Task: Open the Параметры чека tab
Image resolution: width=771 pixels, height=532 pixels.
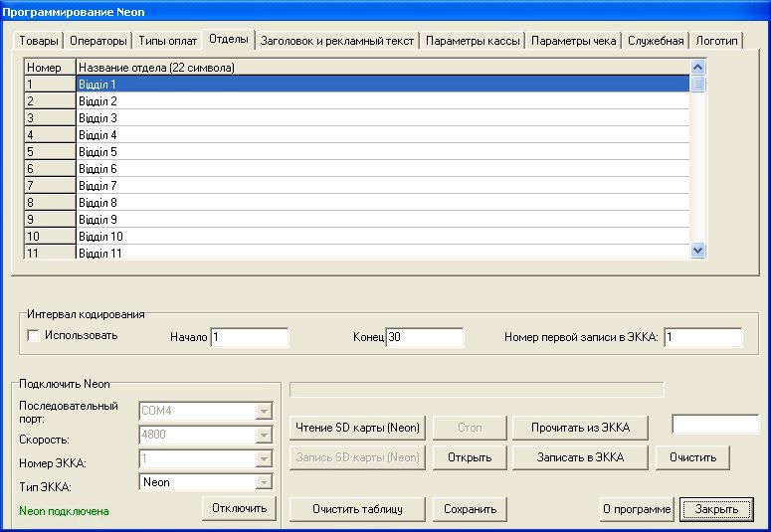Action: (573, 41)
